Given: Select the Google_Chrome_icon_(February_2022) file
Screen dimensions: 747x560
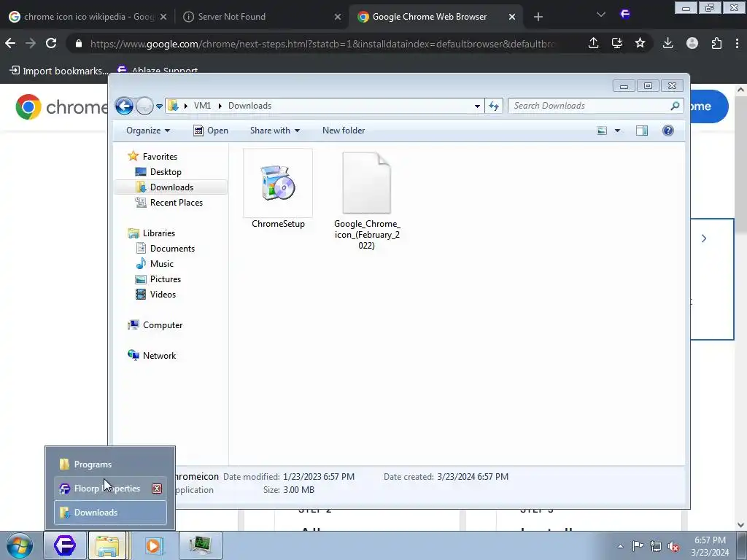Looking at the screenshot, I should click(367, 201).
